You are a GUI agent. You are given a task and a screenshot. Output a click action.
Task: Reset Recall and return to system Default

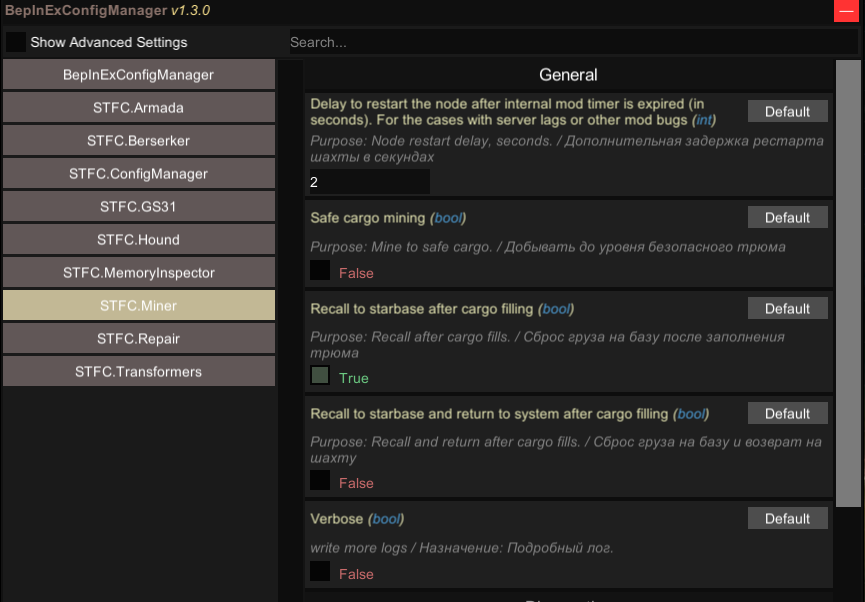click(788, 413)
